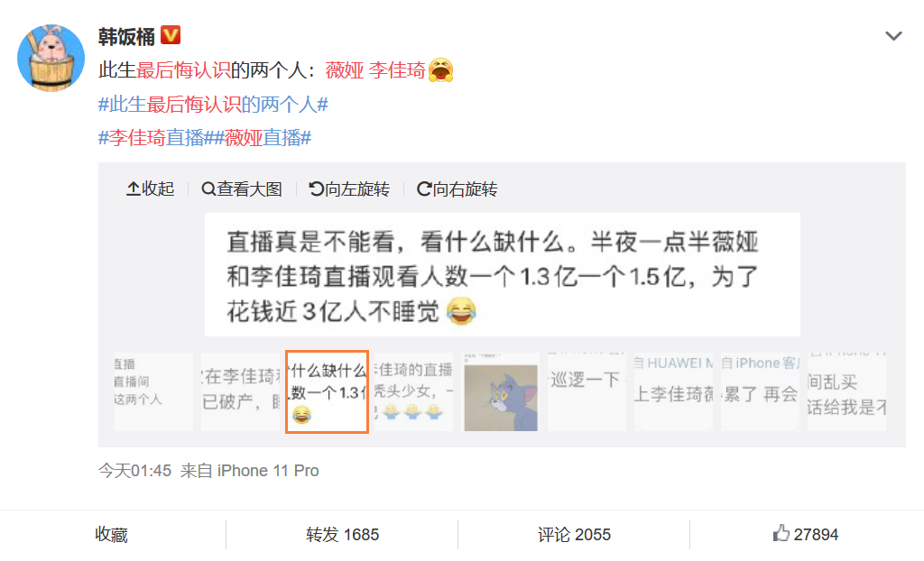Viewport: 924px width, 561px height.
Task: Select the 巡逻一下 thumbnail
Action: pyautogui.click(x=587, y=391)
